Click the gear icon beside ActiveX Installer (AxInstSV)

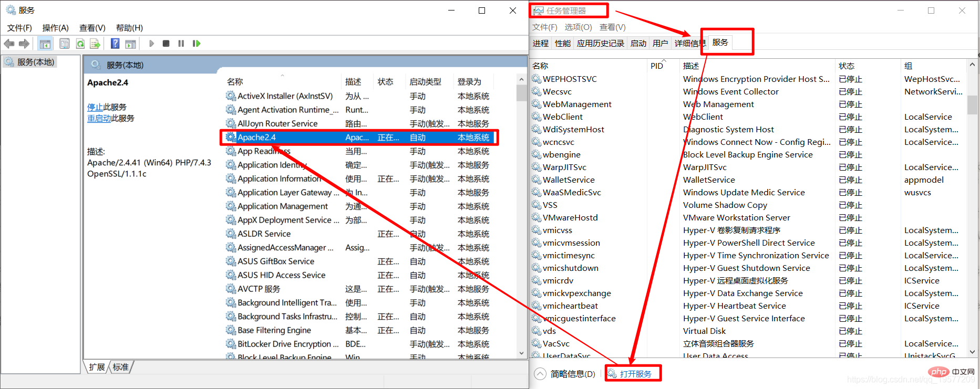231,96
